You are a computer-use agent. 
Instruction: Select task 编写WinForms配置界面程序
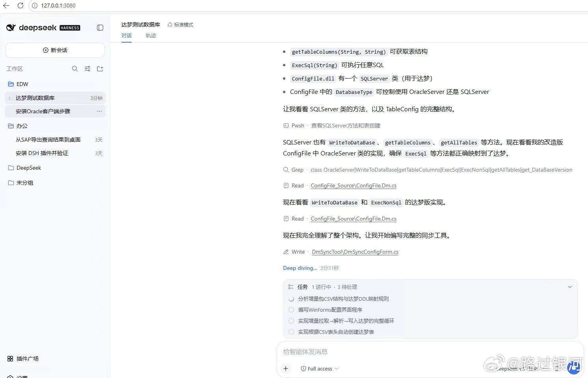(x=330, y=310)
